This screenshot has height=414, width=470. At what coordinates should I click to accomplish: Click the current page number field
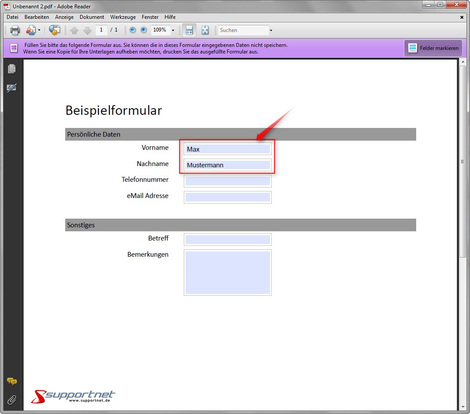point(101,30)
